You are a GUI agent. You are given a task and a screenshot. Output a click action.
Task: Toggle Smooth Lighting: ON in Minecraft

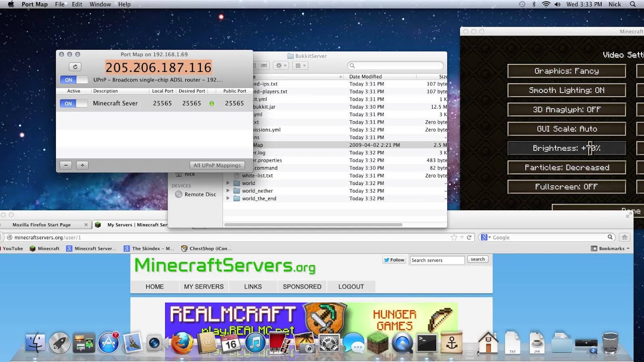coord(567,90)
